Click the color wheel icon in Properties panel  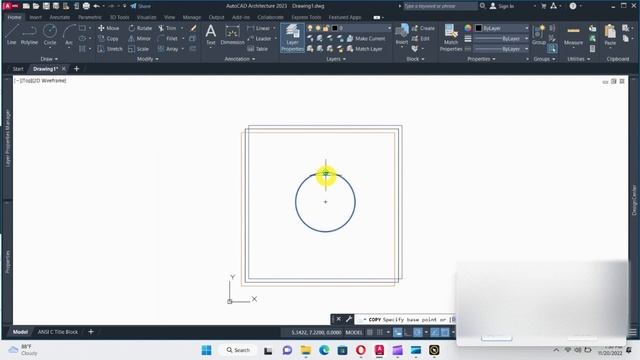point(468,28)
